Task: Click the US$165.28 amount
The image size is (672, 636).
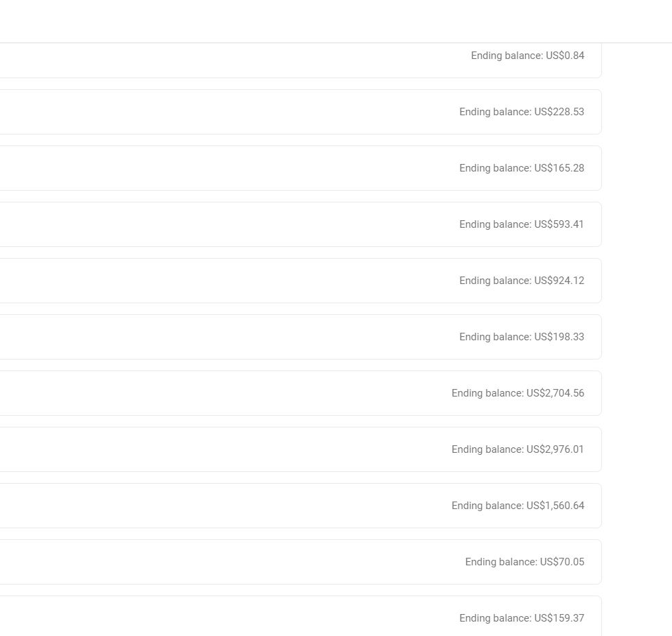Action: click(x=559, y=168)
